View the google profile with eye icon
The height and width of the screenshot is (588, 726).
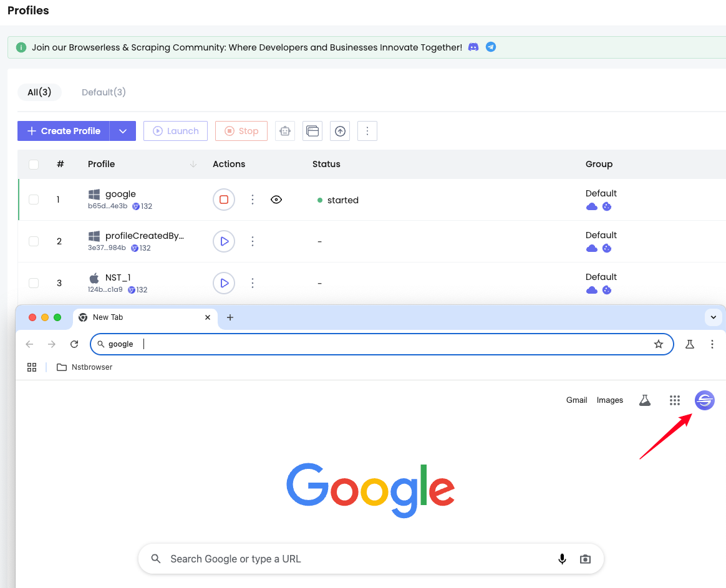pos(276,200)
